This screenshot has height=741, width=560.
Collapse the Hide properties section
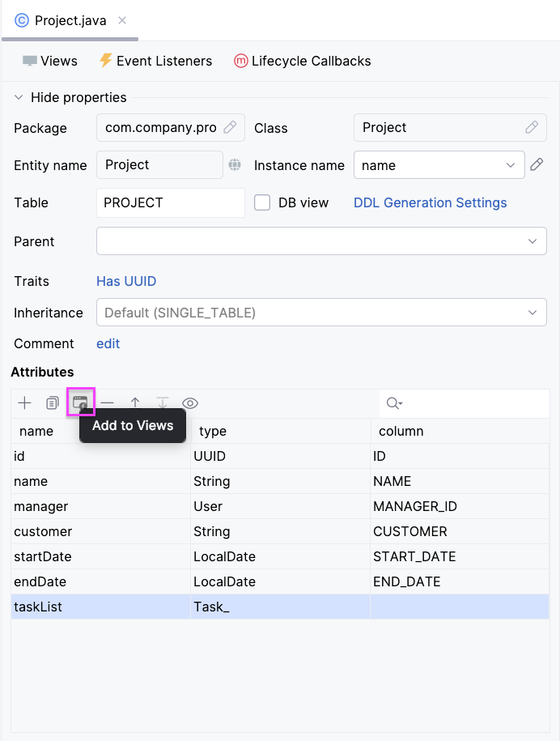(18, 97)
